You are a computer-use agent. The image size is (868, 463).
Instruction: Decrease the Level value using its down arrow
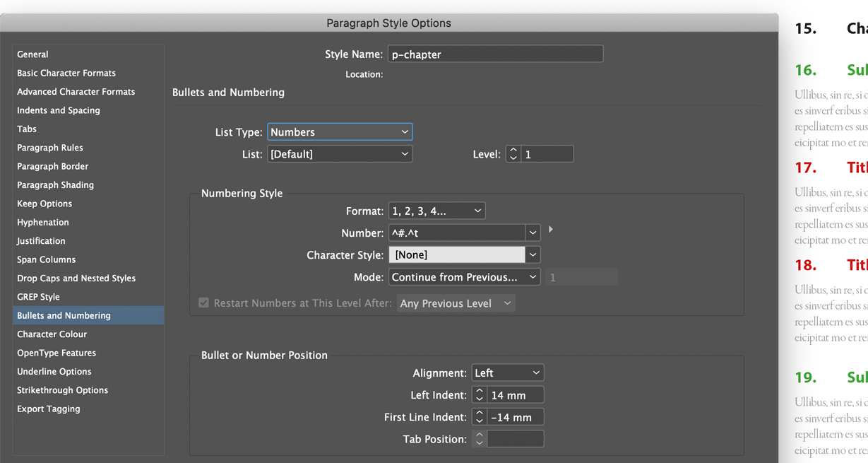pyautogui.click(x=513, y=157)
